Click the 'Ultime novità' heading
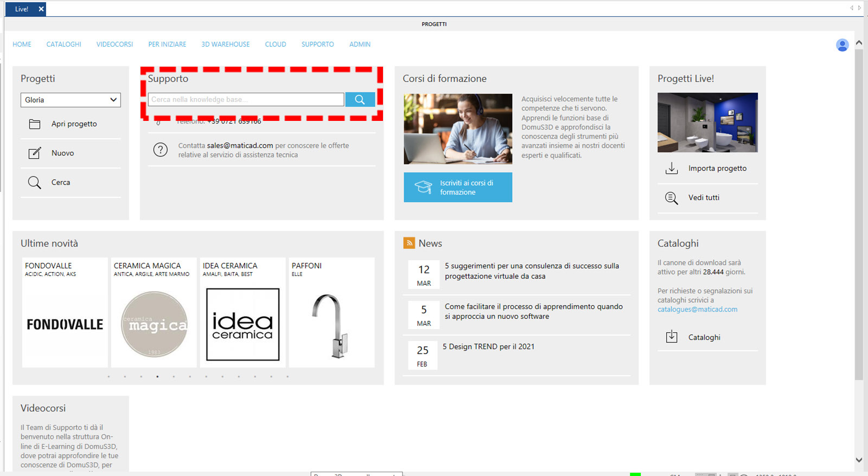 pyautogui.click(x=49, y=243)
